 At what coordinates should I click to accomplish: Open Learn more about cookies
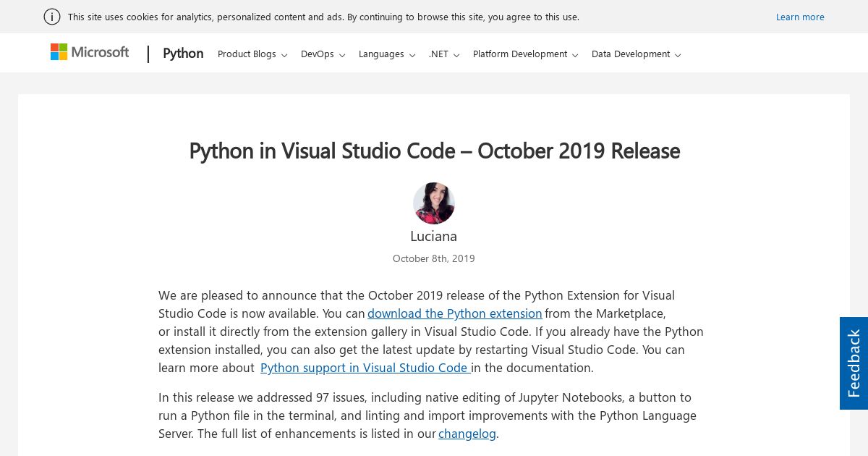click(x=800, y=17)
